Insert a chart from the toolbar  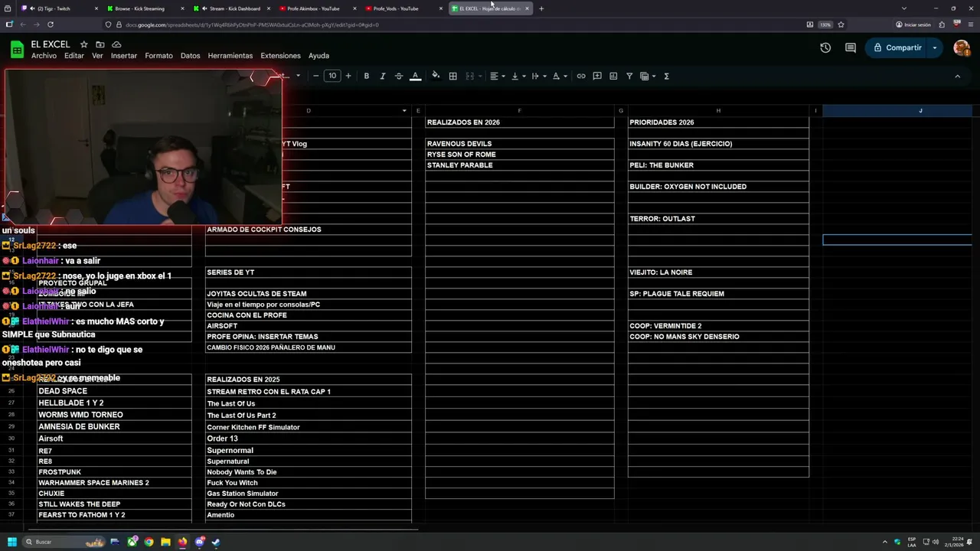[613, 76]
